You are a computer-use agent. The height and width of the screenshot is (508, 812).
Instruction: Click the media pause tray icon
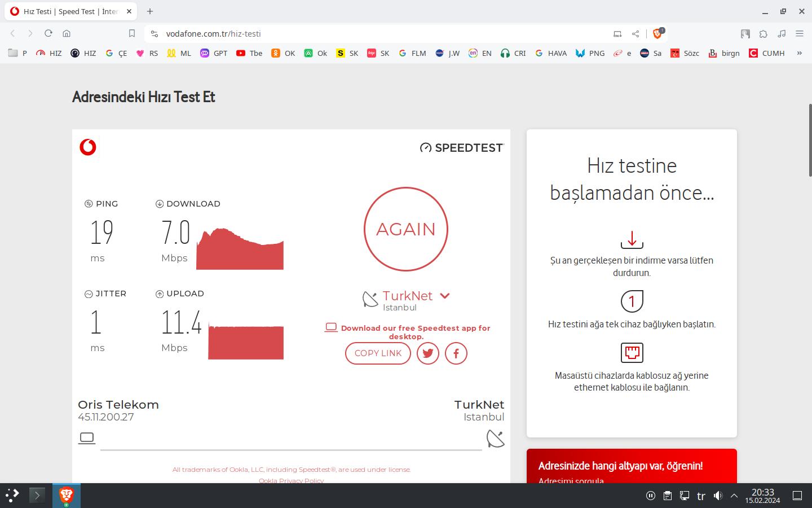click(650, 496)
